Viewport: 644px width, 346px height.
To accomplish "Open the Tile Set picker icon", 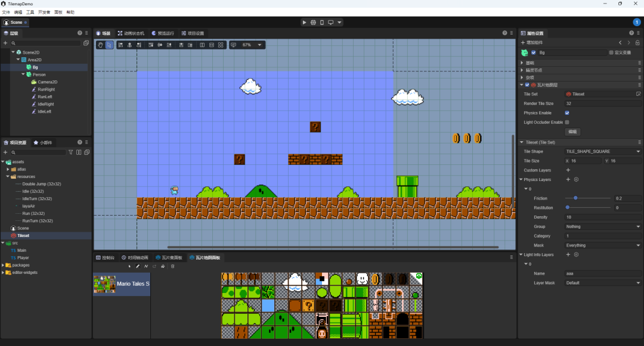I will coord(638,94).
